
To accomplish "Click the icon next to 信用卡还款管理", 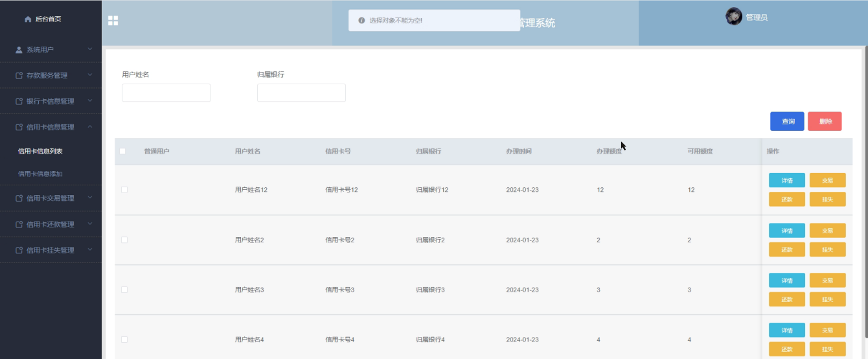I will [x=19, y=225].
